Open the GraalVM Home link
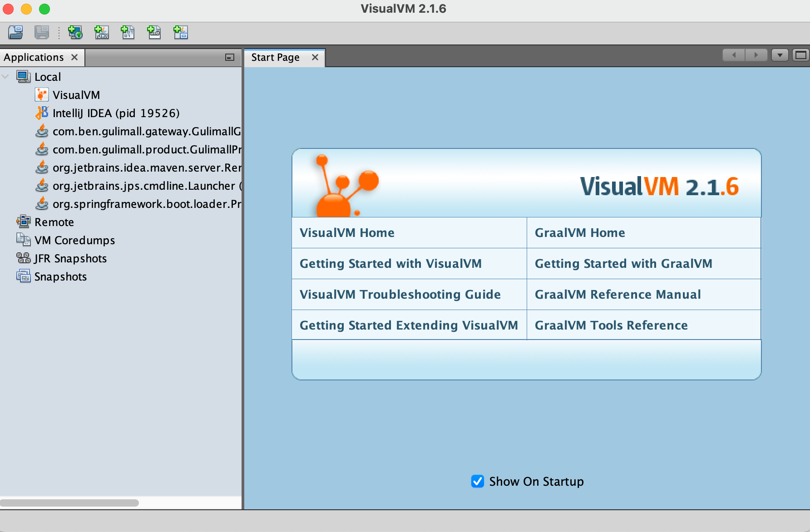The height and width of the screenshot is (532, 810). (x=580, y=233)
